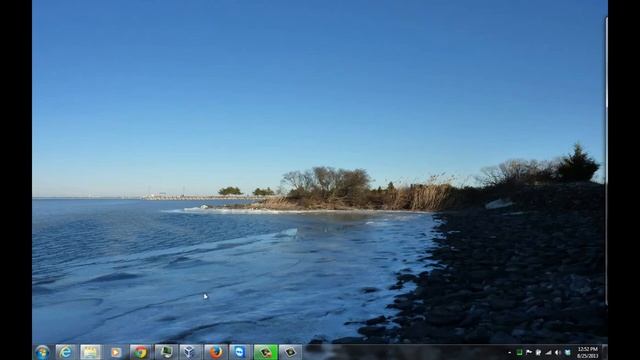Open the clock showing 12:52 PM
The image size is (640, 360).
[x=588, y=353]
